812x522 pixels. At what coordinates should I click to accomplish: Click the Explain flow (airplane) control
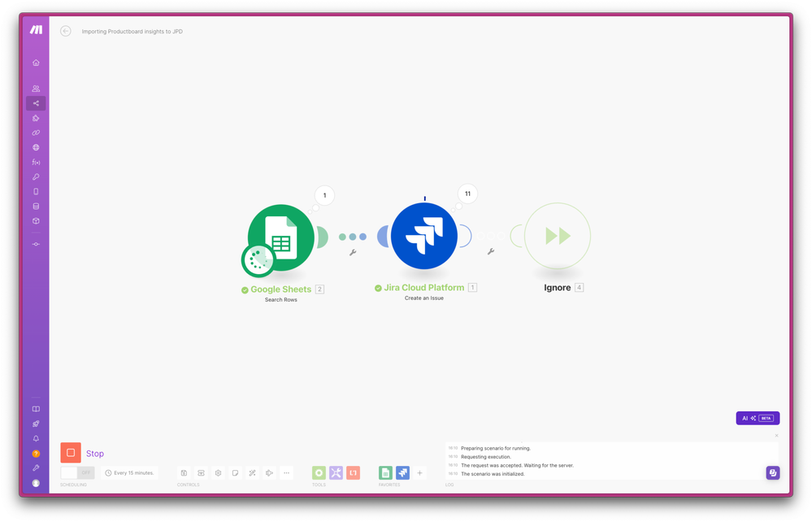(x=269, y=472)
